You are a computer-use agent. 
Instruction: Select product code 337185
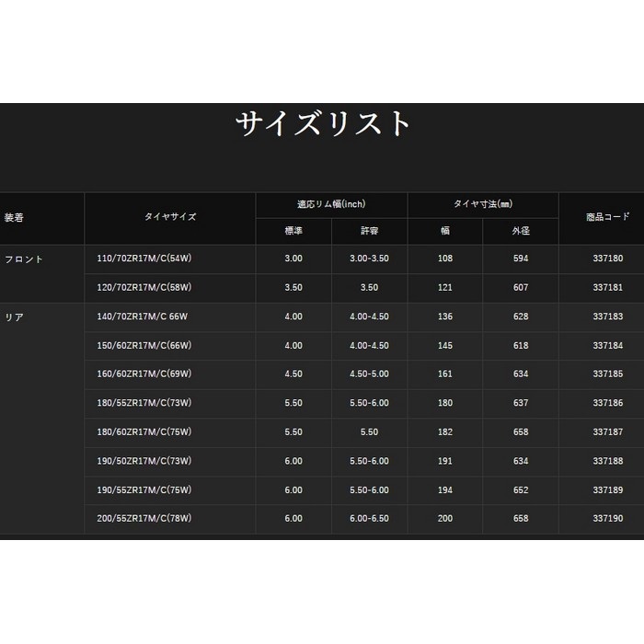[608, 374]
